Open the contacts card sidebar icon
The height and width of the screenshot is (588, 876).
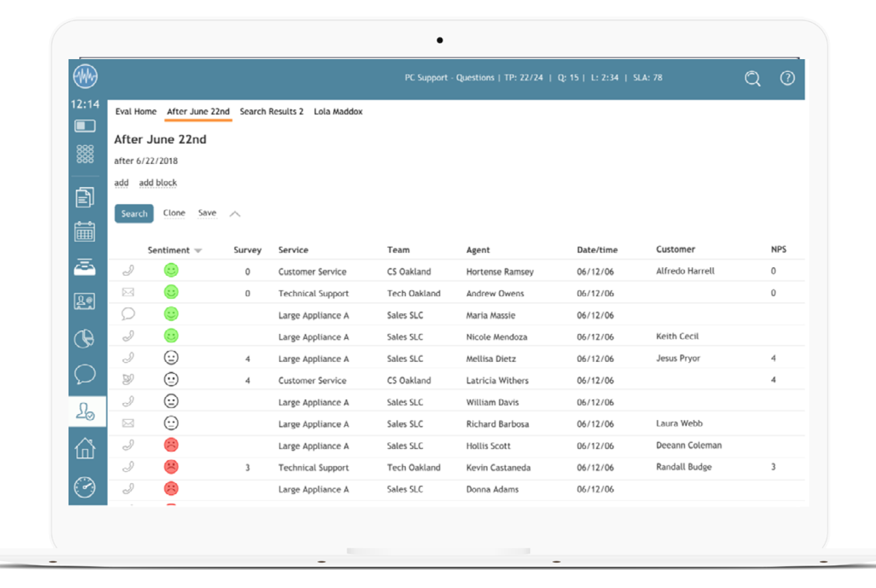(x=85, y=302)
